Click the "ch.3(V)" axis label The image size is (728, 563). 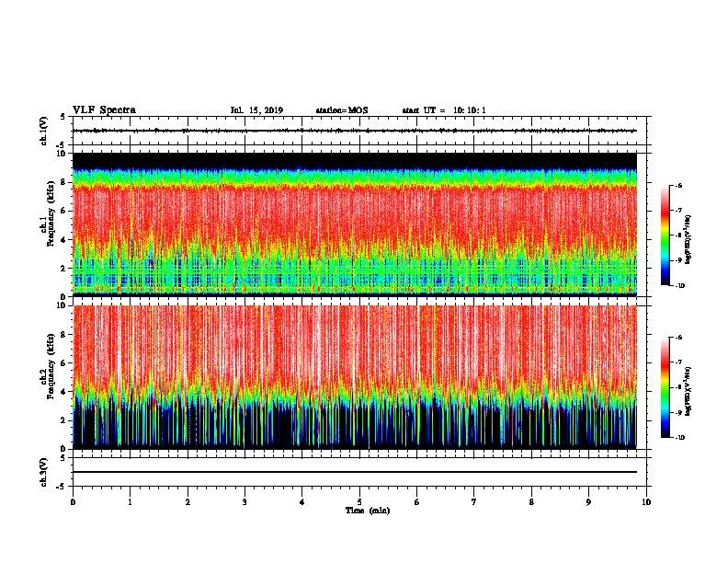coord(44,472)
